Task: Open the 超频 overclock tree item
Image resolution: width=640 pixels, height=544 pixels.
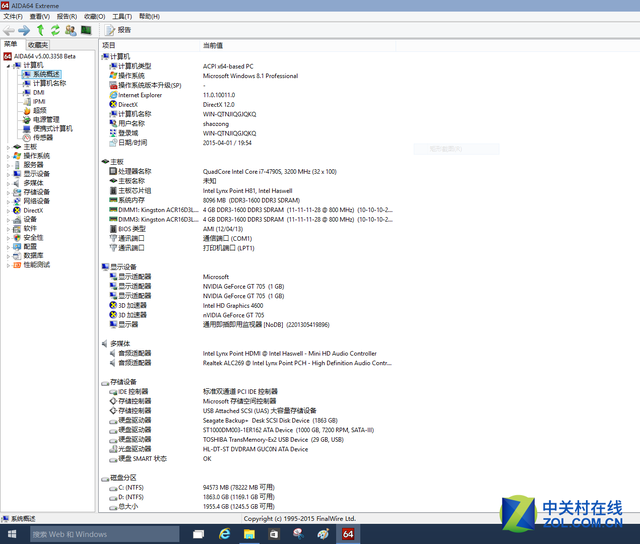Action: point(35,111)
